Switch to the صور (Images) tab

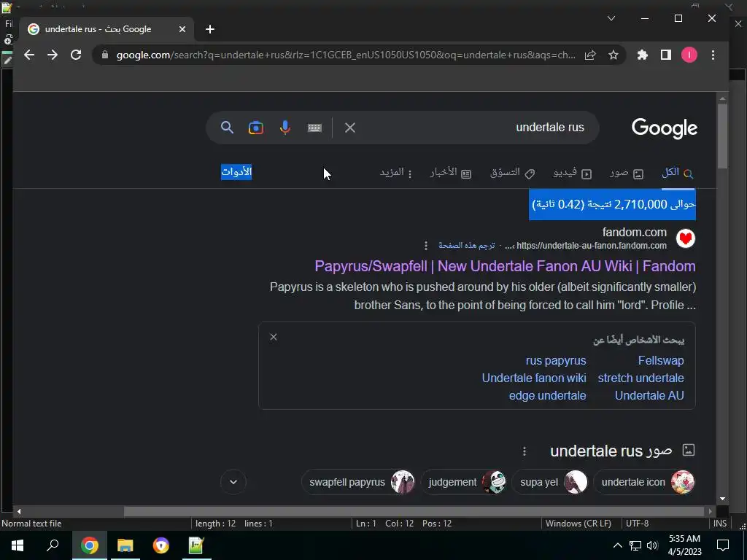tap(627, 173)
